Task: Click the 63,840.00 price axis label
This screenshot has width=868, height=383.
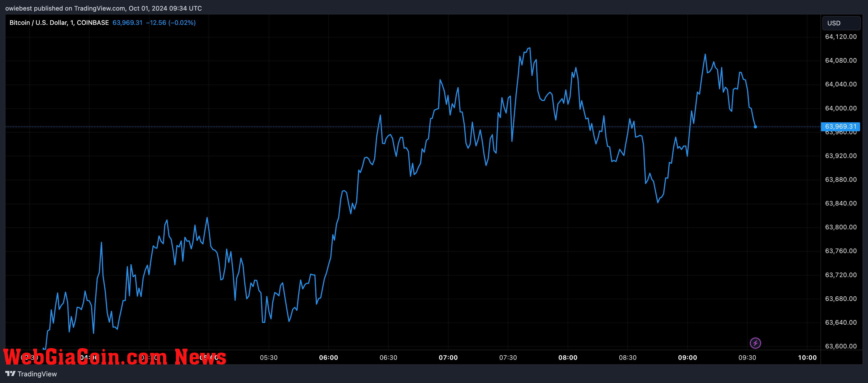Action: coord(841,203)
